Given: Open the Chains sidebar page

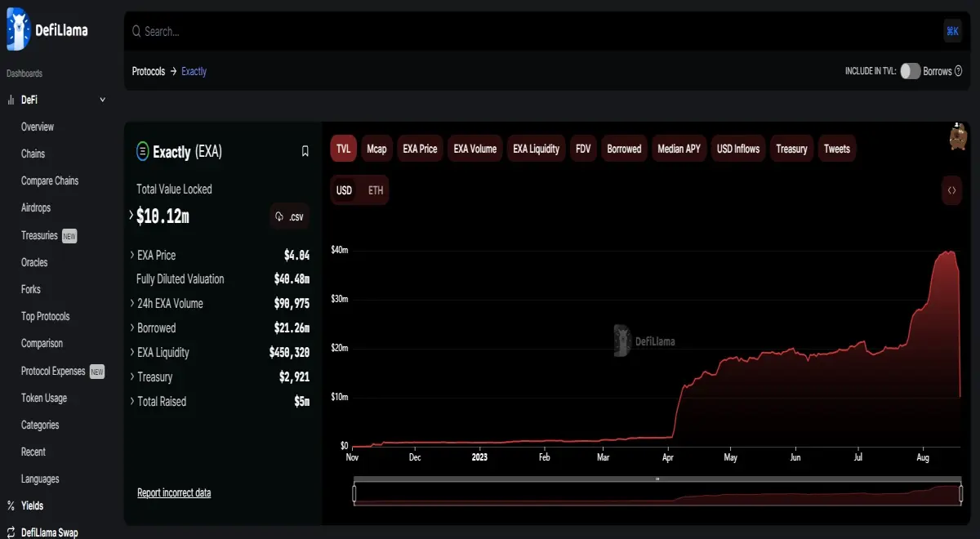Looking at the screenshot, I should [x=33, y=154].
